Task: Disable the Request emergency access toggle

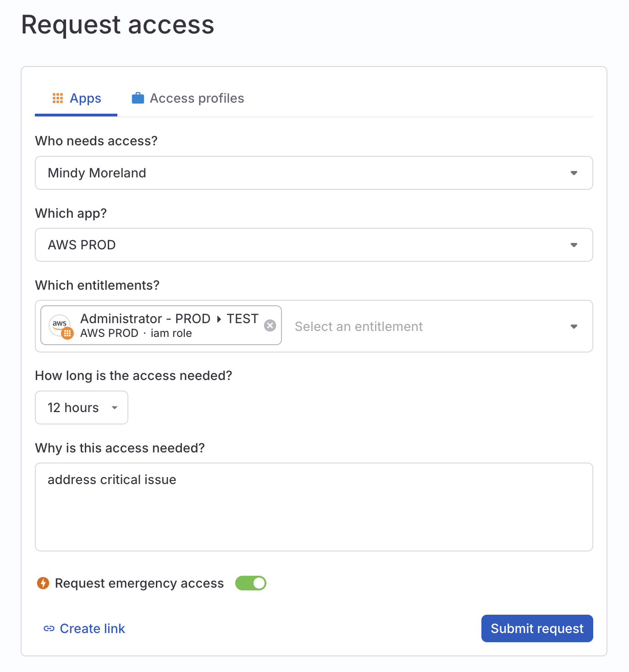Action: 250,583
